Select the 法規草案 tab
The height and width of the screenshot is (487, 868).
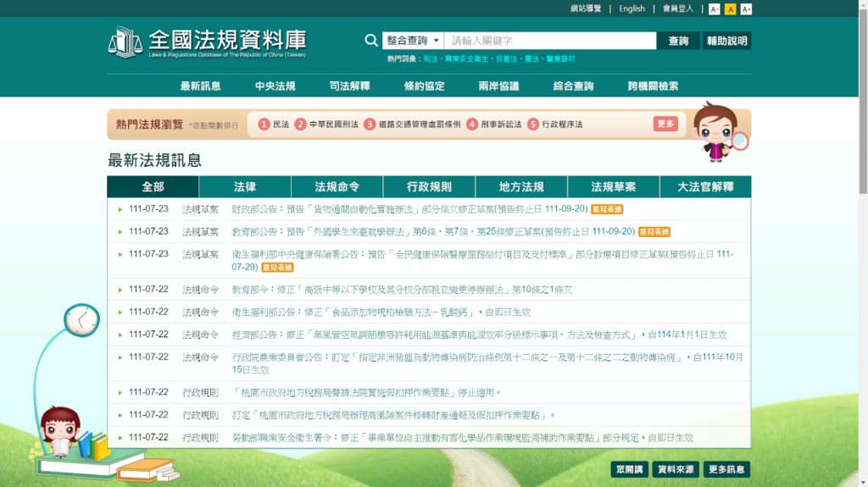tap(614, 187)
